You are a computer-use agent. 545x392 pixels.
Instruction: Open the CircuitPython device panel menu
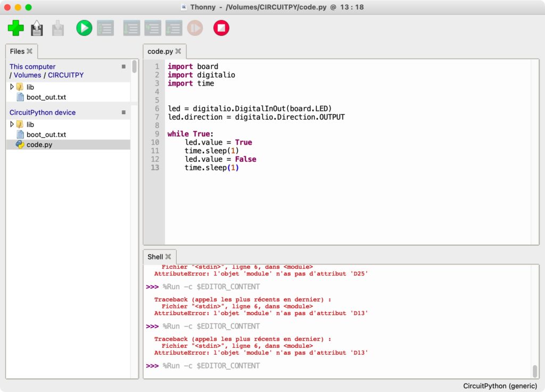123,112
